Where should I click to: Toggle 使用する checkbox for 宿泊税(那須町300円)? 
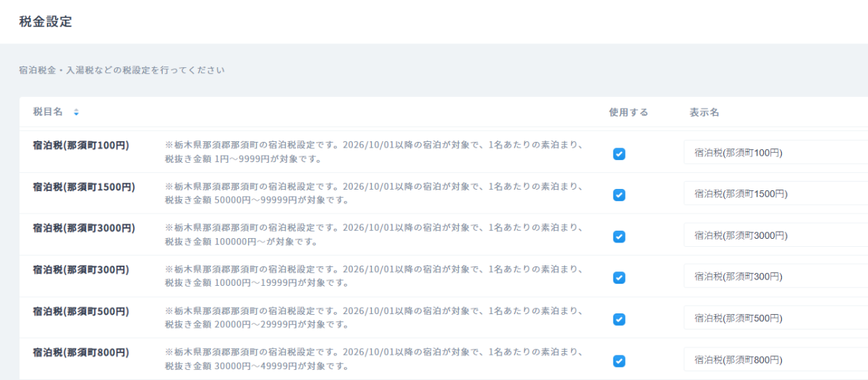[619, 278]
